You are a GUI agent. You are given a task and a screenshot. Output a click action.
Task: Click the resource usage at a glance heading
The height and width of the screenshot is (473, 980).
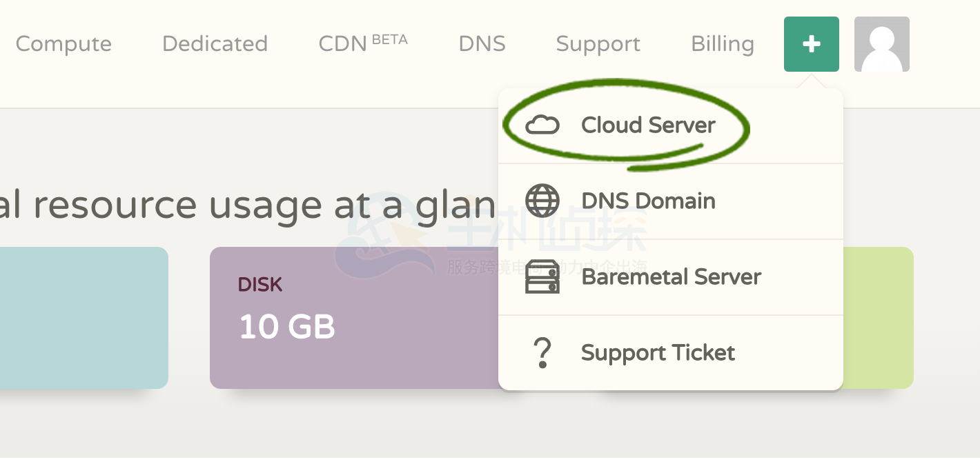click(247, 205)
